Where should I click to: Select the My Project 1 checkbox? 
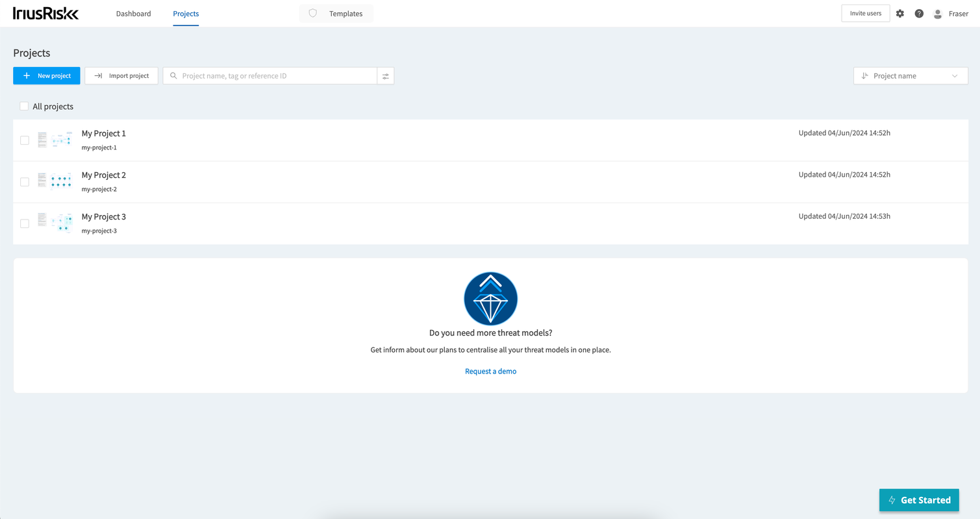tap(25, 140)
